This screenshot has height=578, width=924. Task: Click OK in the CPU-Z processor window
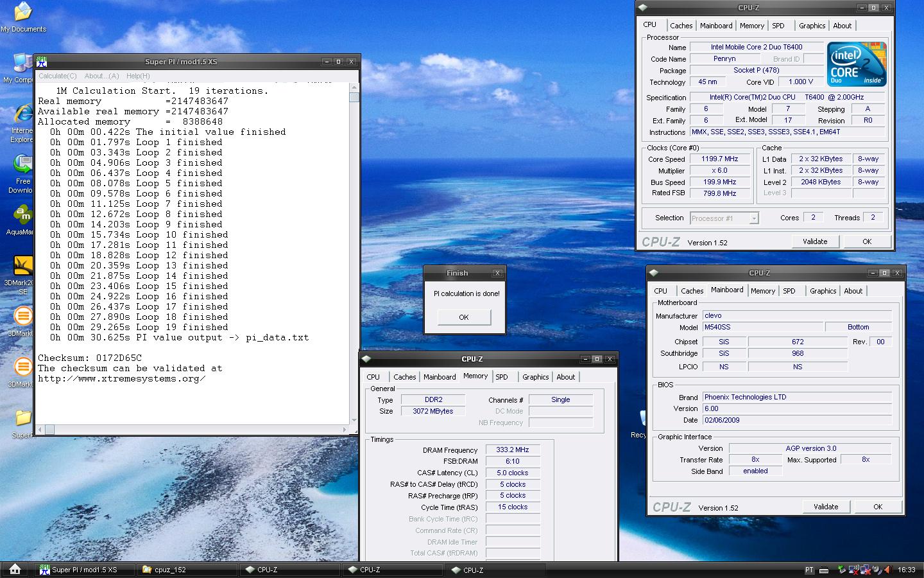pos(867,241)
